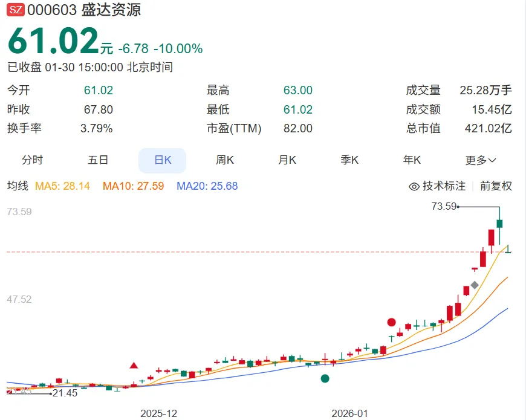Click the 47.52 y-axis label
The height and width of the screenshot is (420, 526).
(x=19, y=299)
